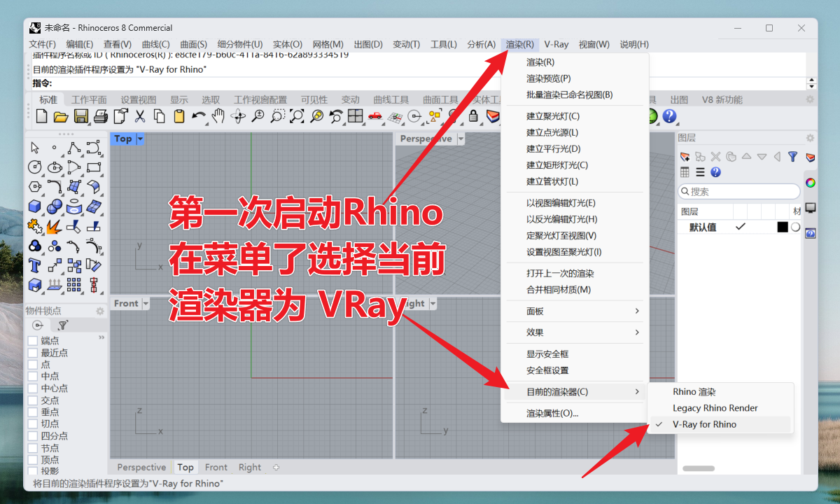This screenshot has height=504, width=840.
Task: Select the Text object tool
Action: click(35, 265)
